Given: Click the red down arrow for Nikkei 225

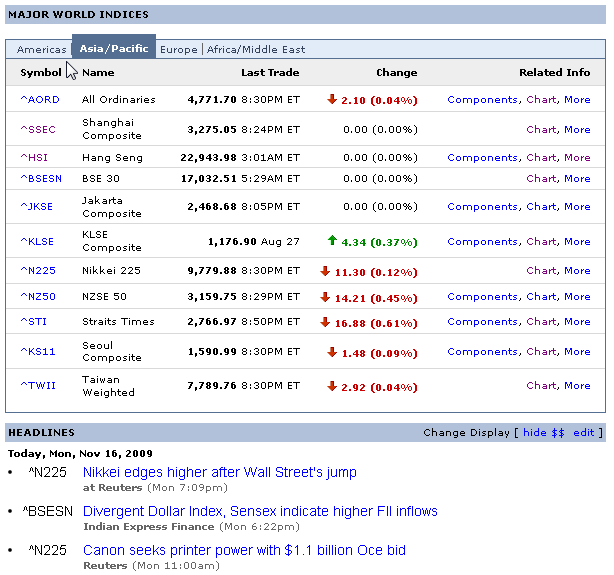Looking at the screenshot, I should (x=325, y=271).
